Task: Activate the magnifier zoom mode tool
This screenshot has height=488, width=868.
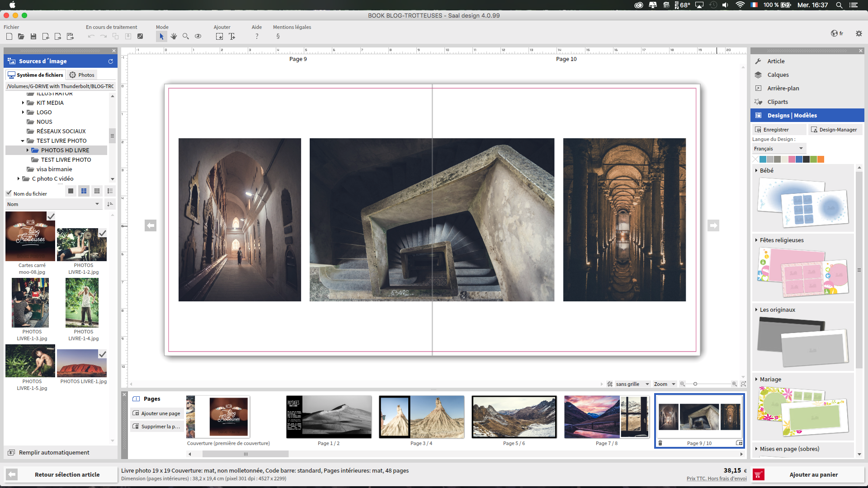Action: coord(186,36)
